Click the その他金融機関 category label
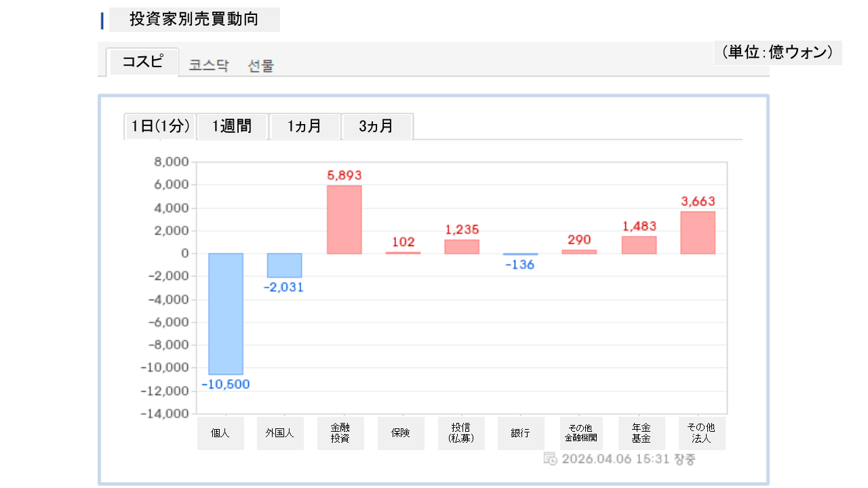The width and height of the screenshot is (868, 488). 580,433
